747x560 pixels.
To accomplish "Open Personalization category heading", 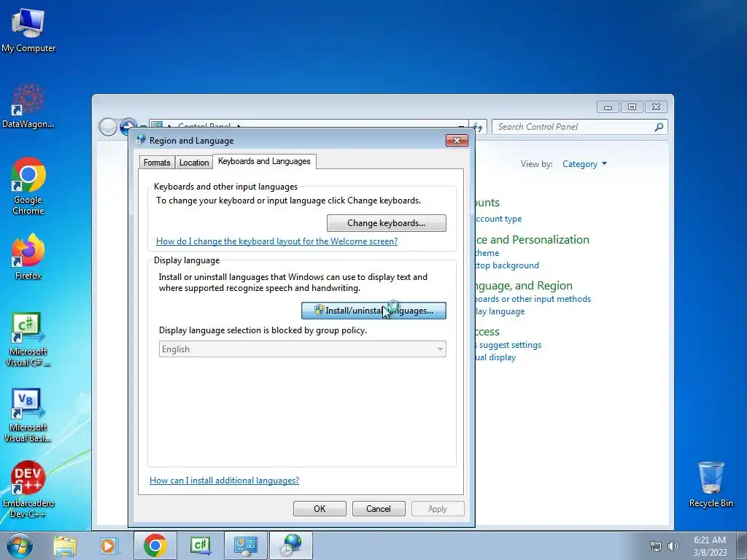I will pyautogui.click(x=532, y=239).
